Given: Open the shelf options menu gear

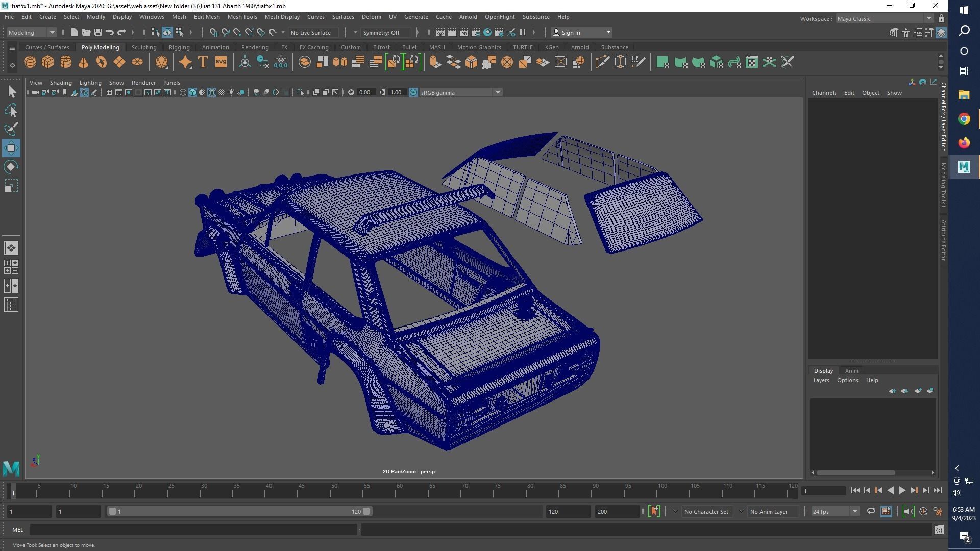Looking at the screenshot, I should [x=12, y=65].
